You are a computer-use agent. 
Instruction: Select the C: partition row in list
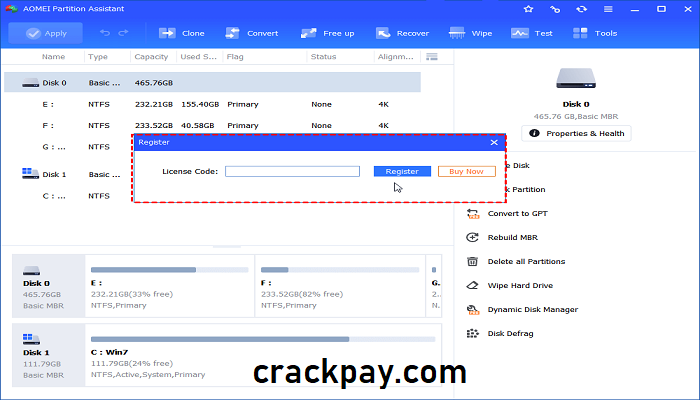68,196
